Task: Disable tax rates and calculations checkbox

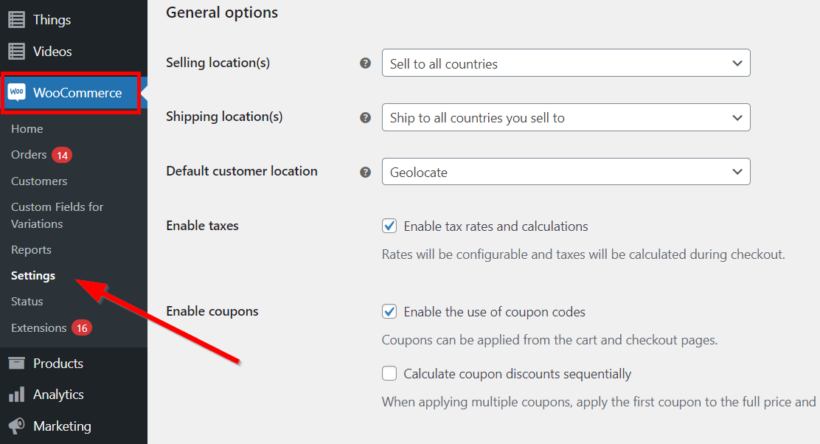Action: point(389,226)
